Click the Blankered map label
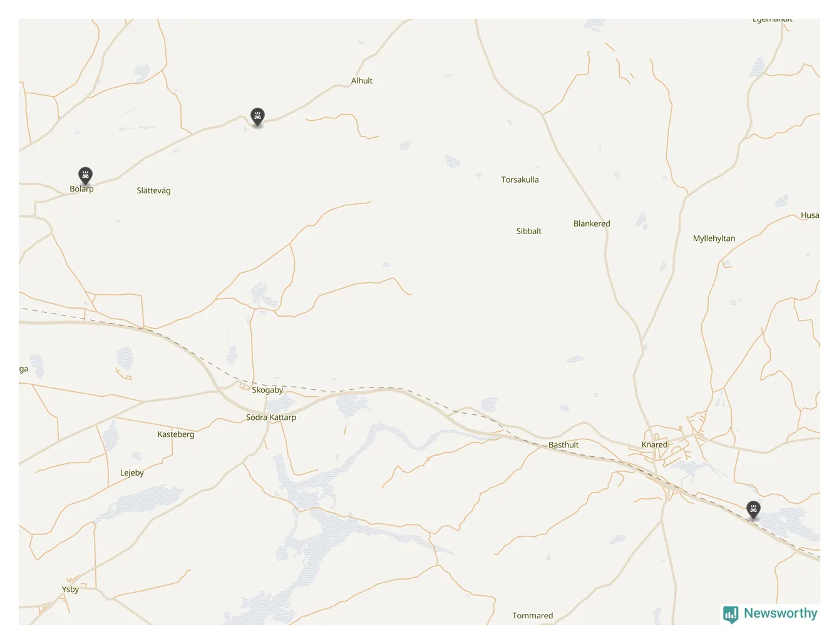The width and height of the screenshot is (839, 644). coord(592,223)
